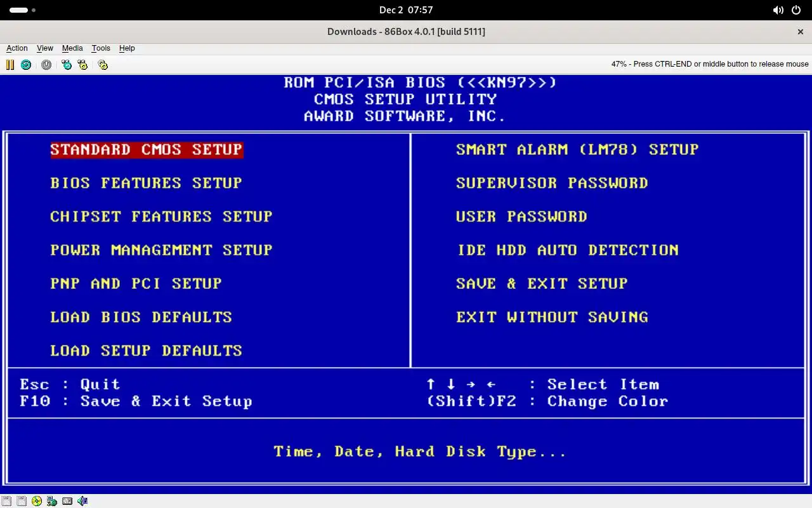Select PNP AND PCI SETUP
The image size is (812, 508).
136,284
